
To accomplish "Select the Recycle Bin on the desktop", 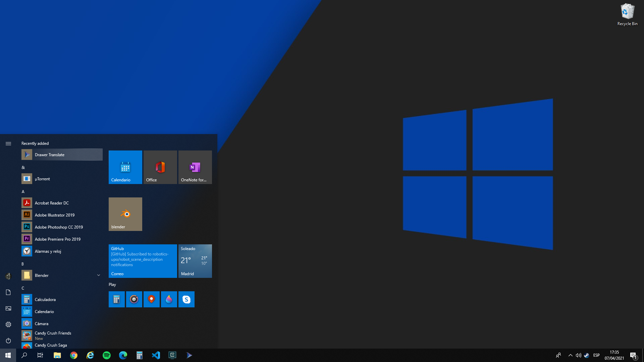I will [627, 15].
